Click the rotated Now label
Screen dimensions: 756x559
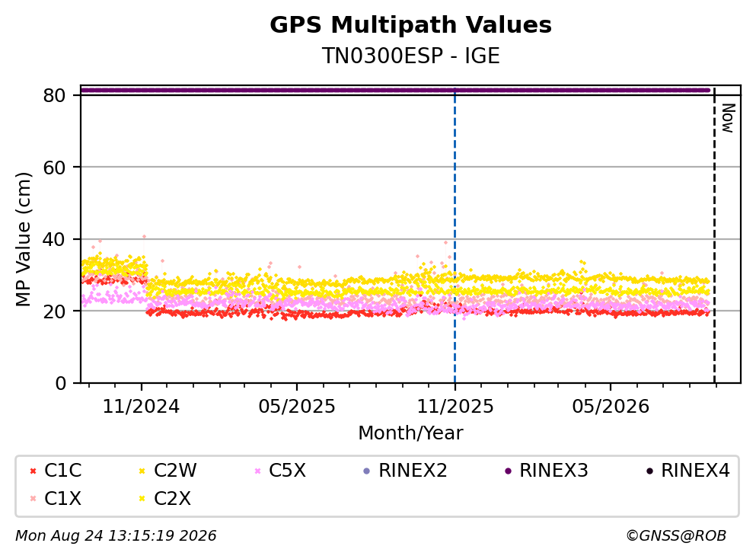[728, 118]
